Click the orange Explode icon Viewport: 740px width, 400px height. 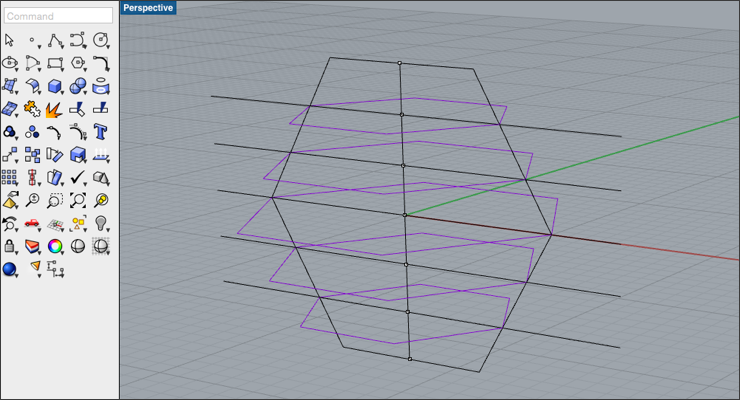pos(54,110)
